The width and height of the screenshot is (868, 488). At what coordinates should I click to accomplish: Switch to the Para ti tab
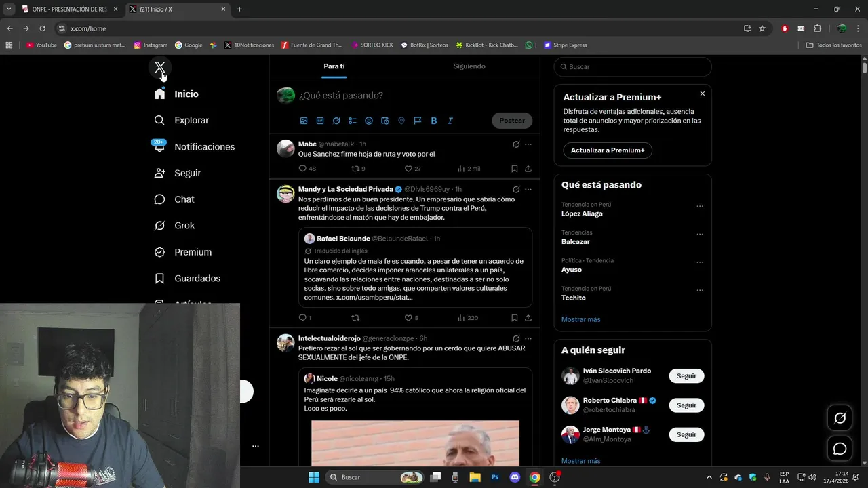pos(334,66)
